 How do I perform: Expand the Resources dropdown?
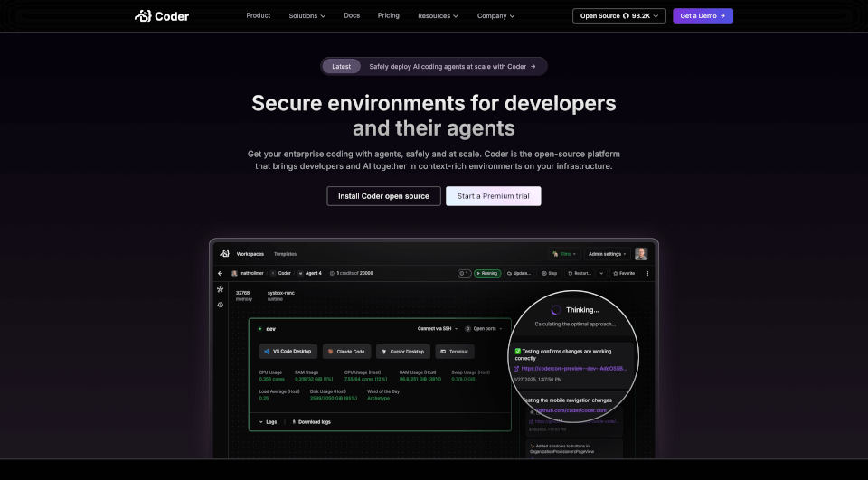coord(438,16)
